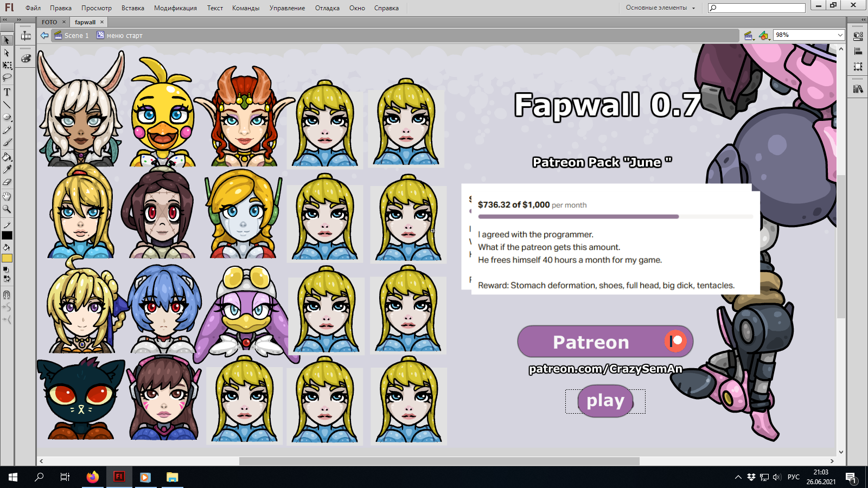Open File Explorer from the taskbar
868x488 pixels.
(172, 477)
